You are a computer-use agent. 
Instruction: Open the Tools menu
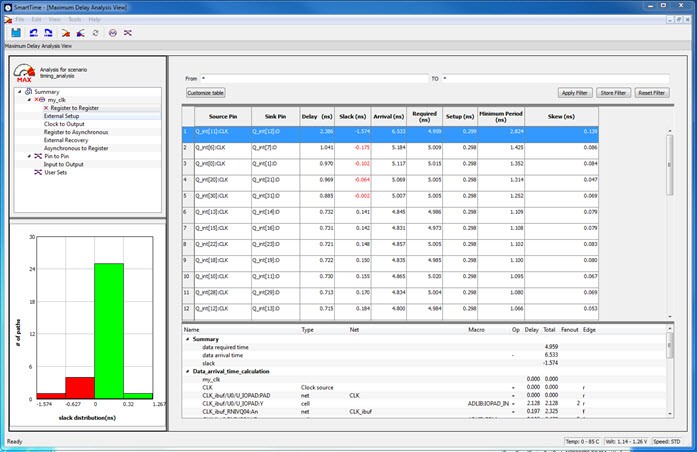click(x=74, y=19)
